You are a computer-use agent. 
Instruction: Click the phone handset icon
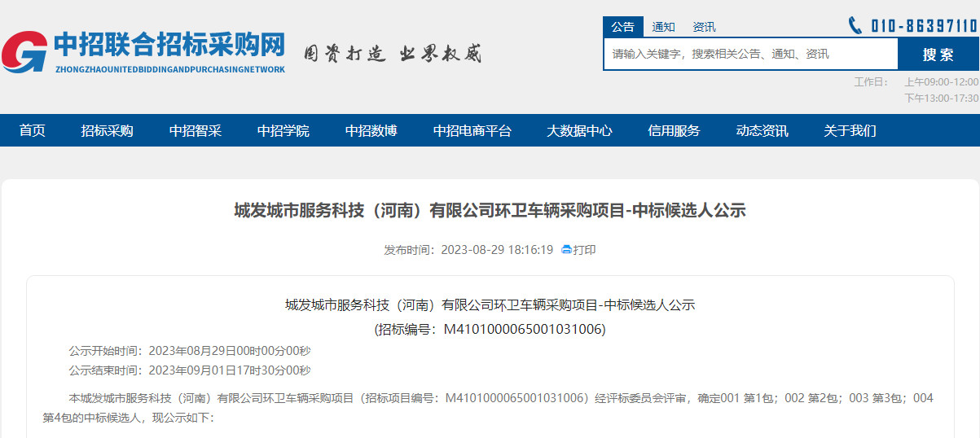click(855, 25)
